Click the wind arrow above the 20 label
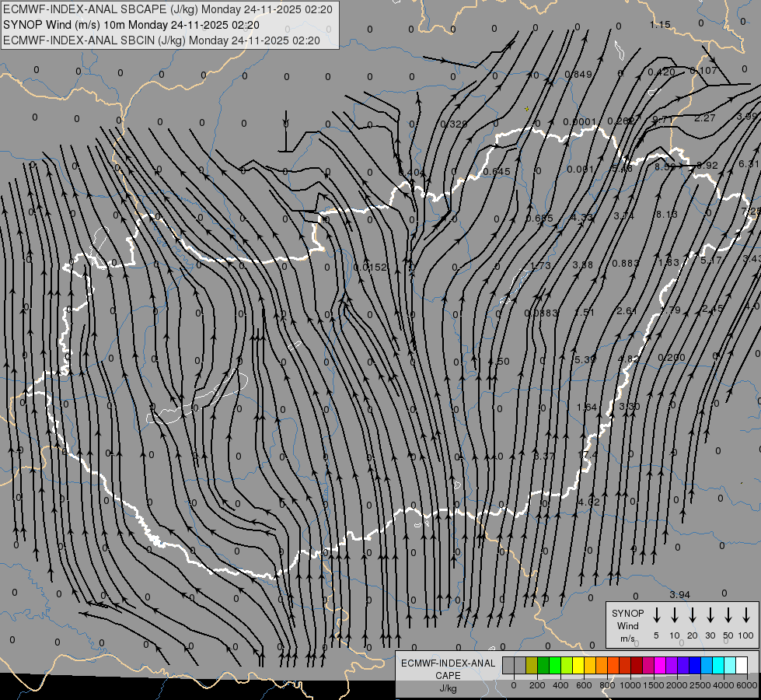Screen dimensions: 761x700 coord(693,615)
